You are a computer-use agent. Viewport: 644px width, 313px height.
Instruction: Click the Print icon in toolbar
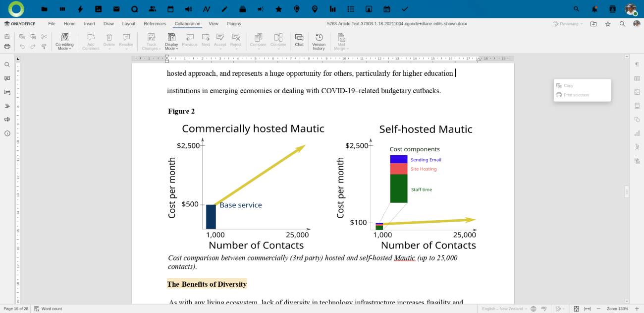click(7, 47)
